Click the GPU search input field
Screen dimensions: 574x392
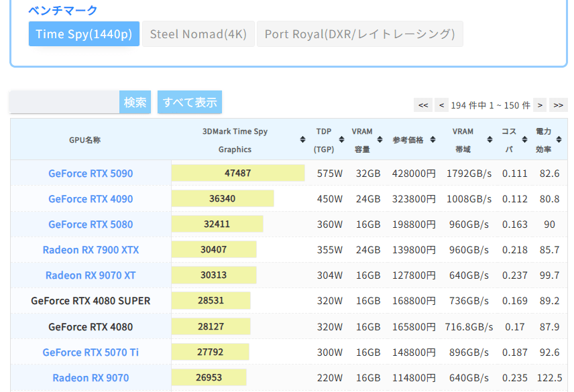click(64, 102)
